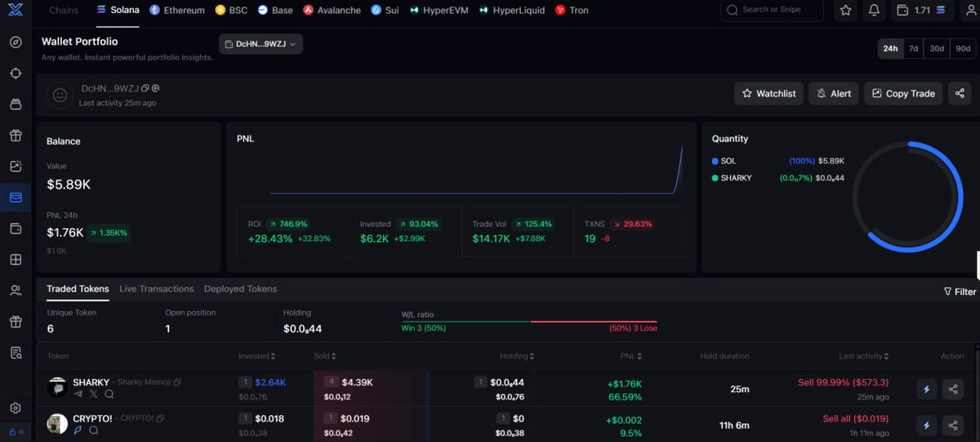
Task: Click the PNL chart line
Action: [476, 170]
